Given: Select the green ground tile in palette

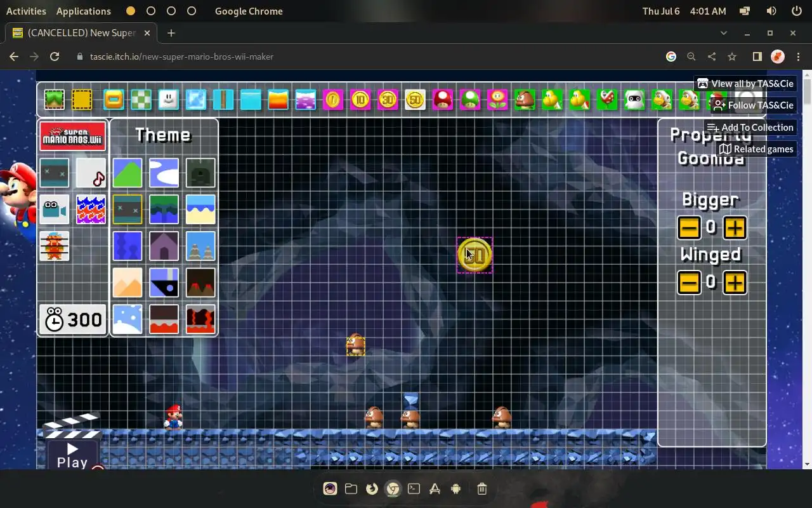Looking at the screenshot, I should [x=55, y=100].
